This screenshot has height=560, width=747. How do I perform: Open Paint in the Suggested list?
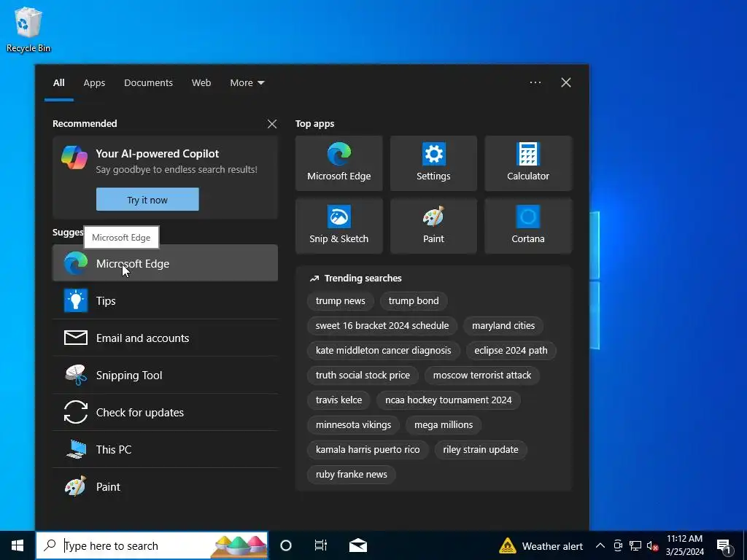coord(165,486)
